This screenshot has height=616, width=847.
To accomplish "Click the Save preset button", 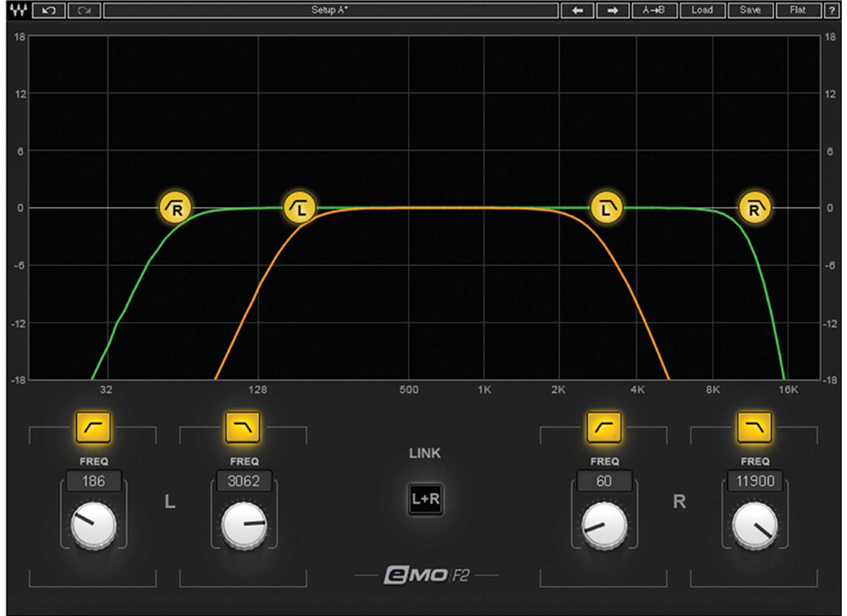I will click(x=751, y=10).
